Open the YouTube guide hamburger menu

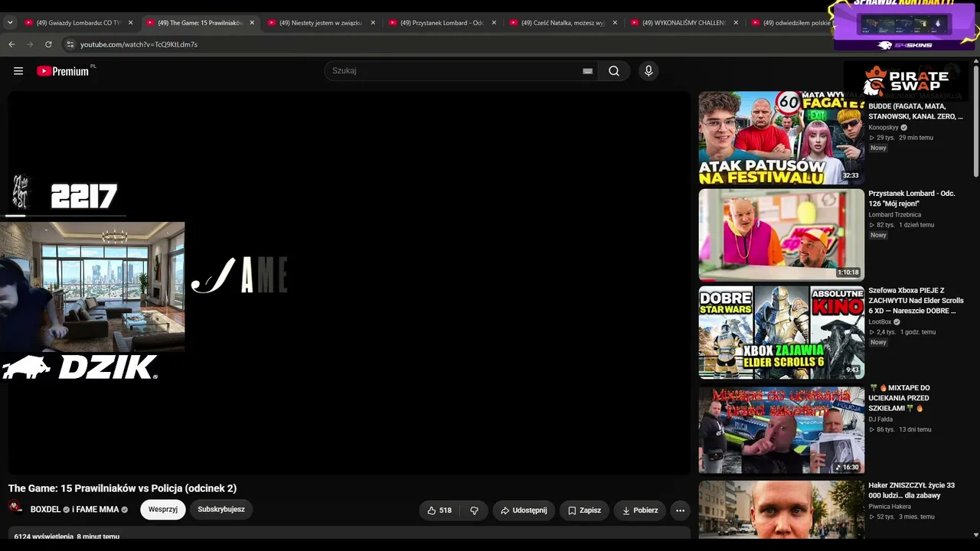[x=18, y=71]
